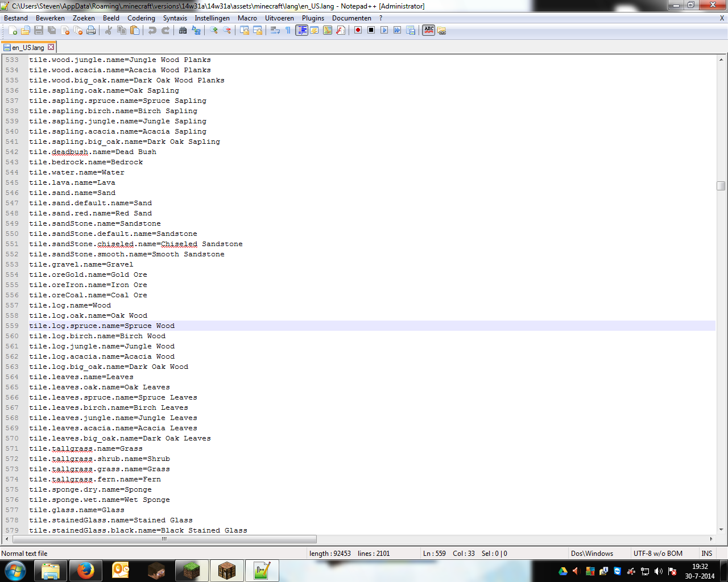Open the Syntaxis menu
The width and height of the screenshot is (728, 582).
pos(175,18)
